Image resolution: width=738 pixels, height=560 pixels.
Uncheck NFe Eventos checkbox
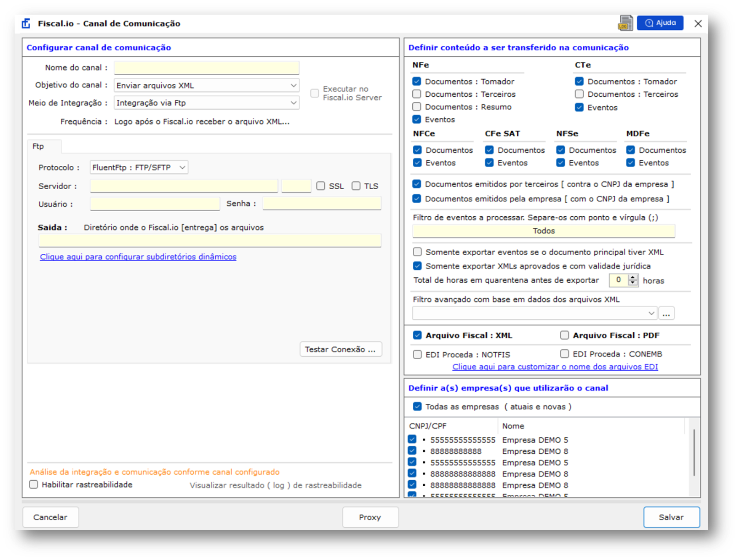point(416,119)
